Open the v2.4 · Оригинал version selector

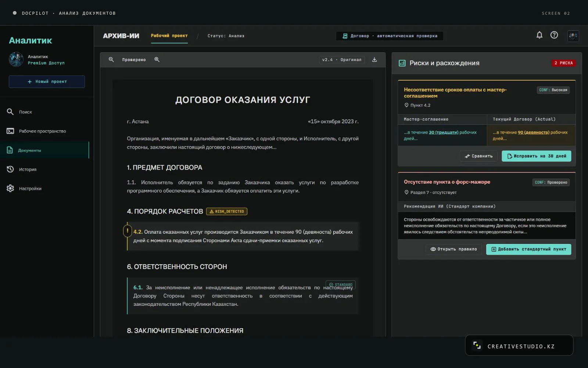(x=342, y=60)
